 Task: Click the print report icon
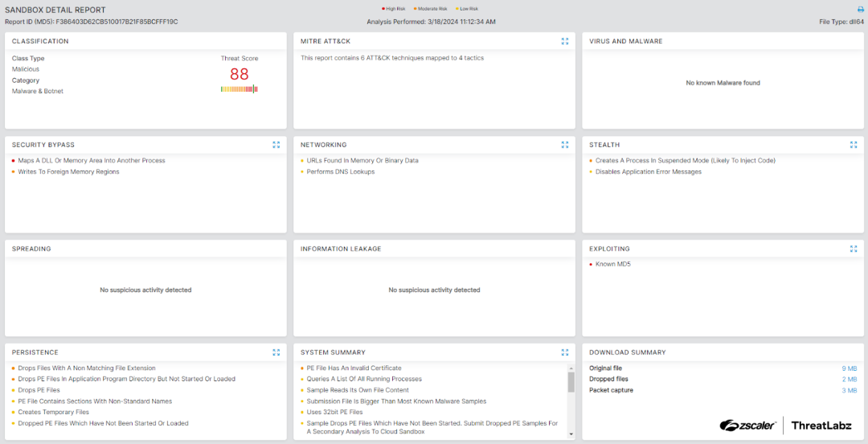(x=861, y=10)
